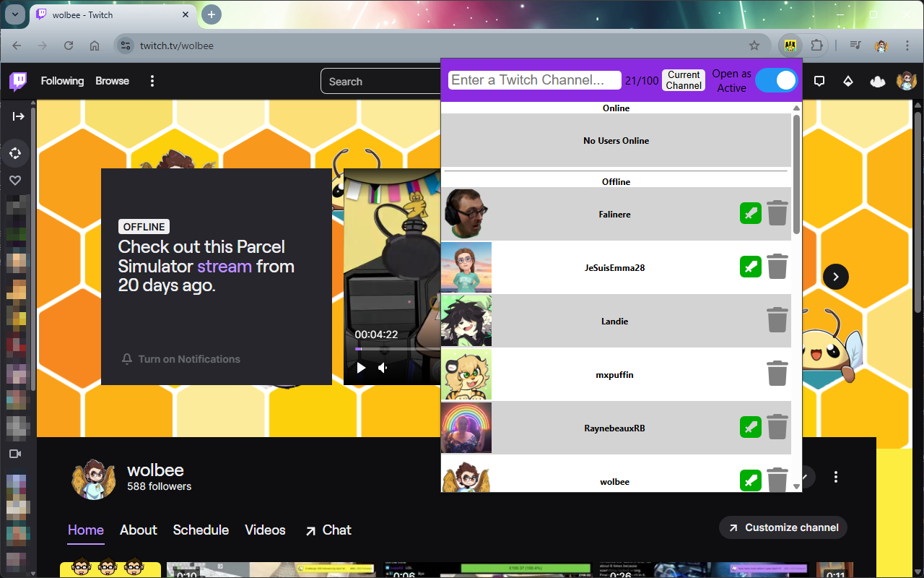Viewport: 924px width, 578px height.
Task: Open the Prime loot crown icon
Action: [x=878, y=81]
